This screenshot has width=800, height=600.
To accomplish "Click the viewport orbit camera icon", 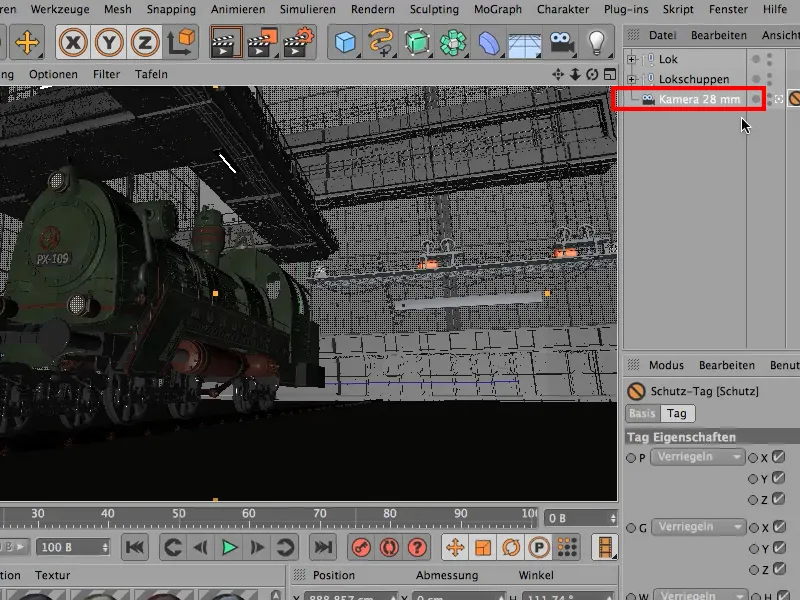I will pyautogui.click(x=592, y=74).
